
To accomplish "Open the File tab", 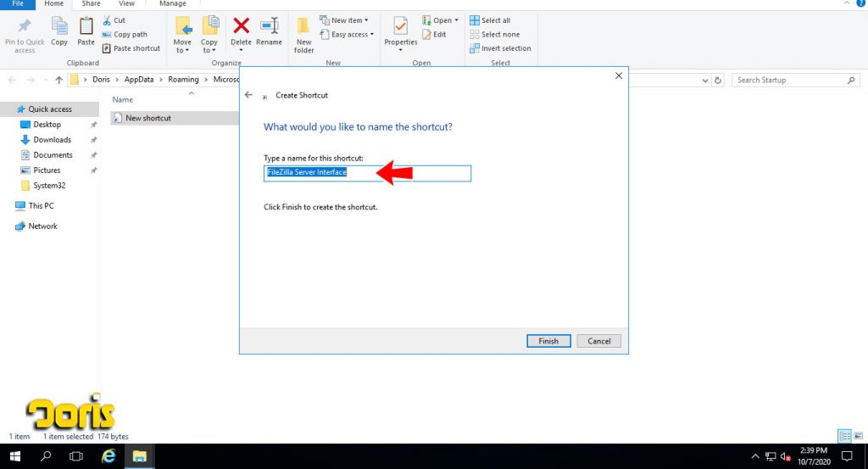I will coord(18,4).
